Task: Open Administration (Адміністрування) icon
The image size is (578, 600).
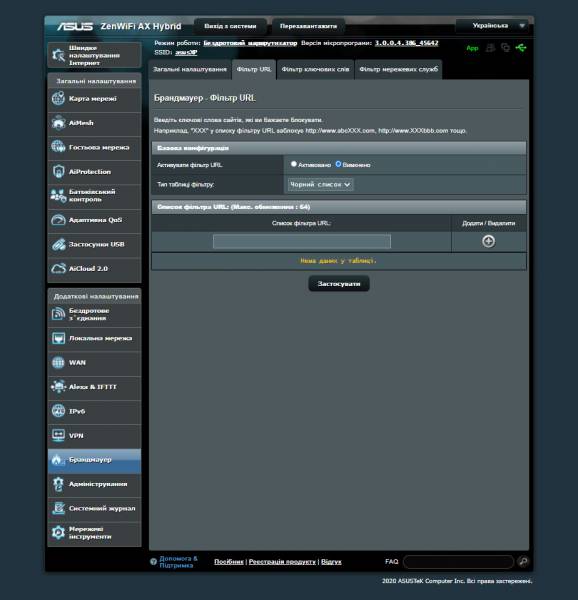Action: (58, 484)
